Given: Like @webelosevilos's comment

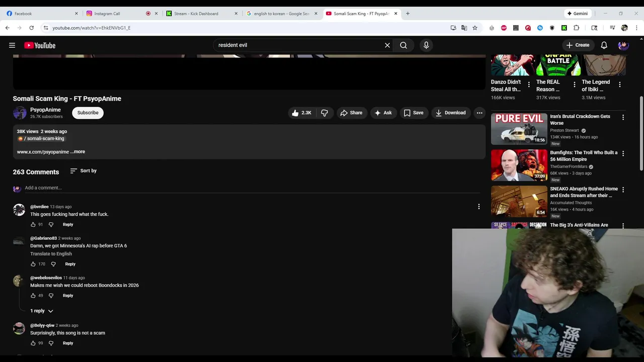Looking at the screenshot, I should (x=33, y=296).
